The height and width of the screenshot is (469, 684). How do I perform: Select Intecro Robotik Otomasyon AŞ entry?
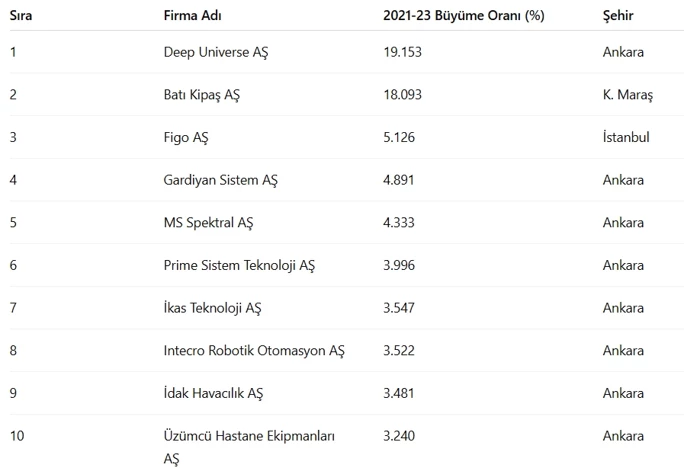tap(254, 351)
